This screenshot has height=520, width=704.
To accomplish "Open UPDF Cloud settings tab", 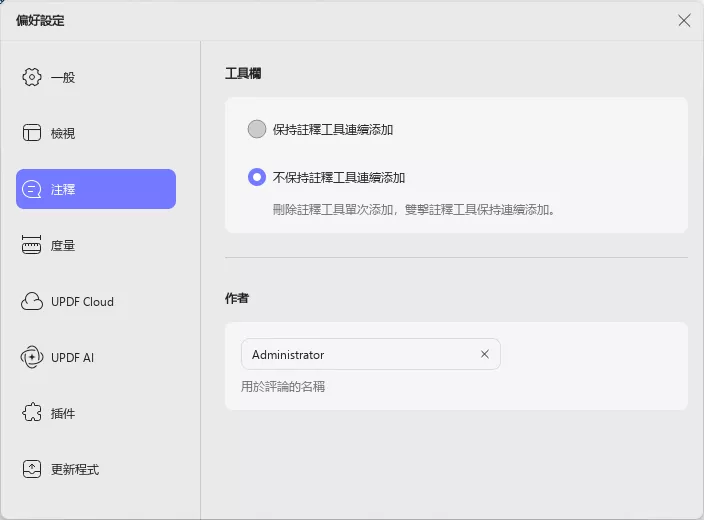I will tap(96, 301).
